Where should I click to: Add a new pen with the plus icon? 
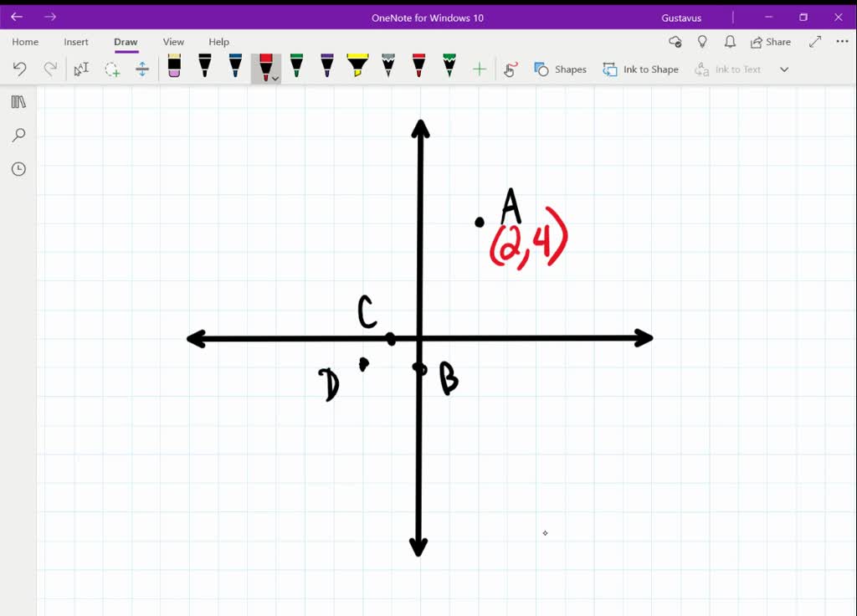click(x=480, y=69)
